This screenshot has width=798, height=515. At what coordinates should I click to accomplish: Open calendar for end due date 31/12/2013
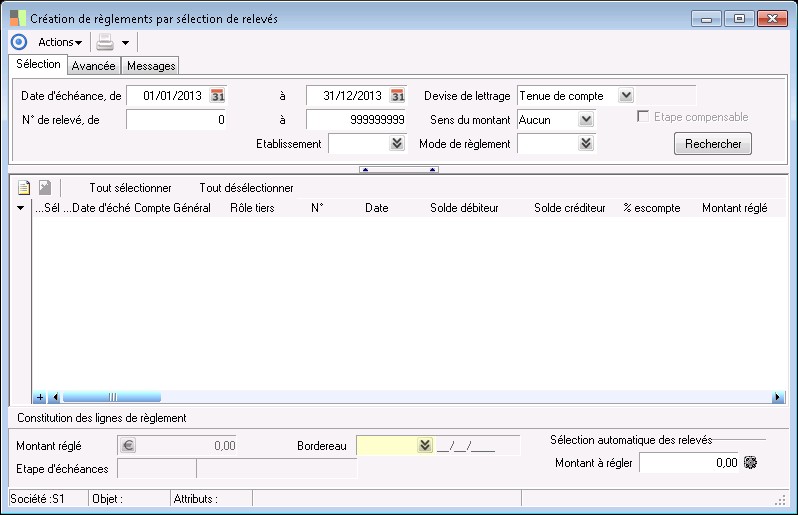pyautogui.click(x=397, y=96)
